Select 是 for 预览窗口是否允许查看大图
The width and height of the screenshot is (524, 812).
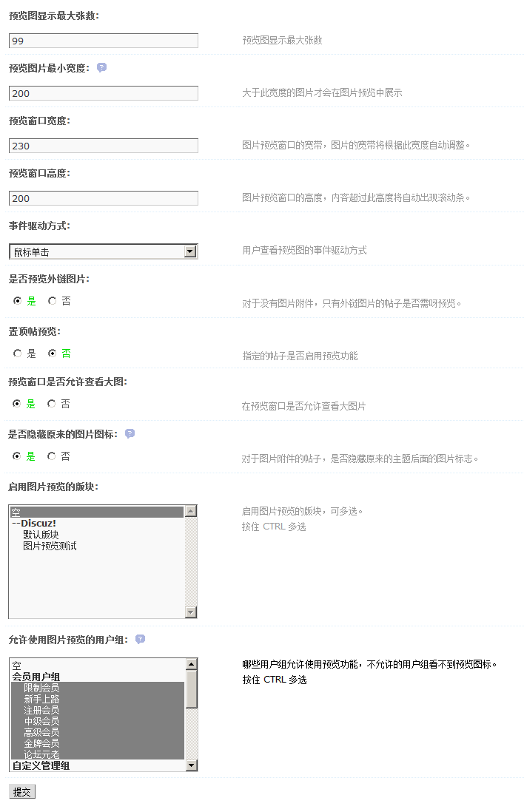(x=16, y=403)
